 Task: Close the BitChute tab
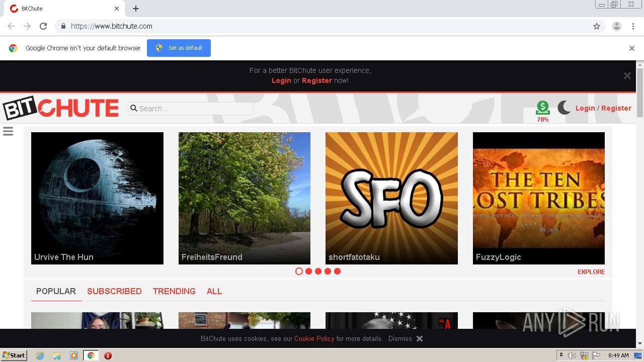(117, 9)
